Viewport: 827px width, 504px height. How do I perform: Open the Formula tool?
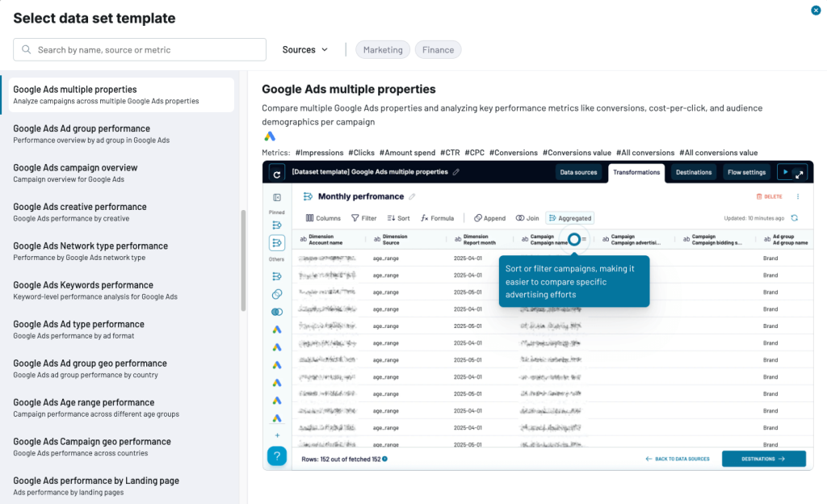(437, 218)
